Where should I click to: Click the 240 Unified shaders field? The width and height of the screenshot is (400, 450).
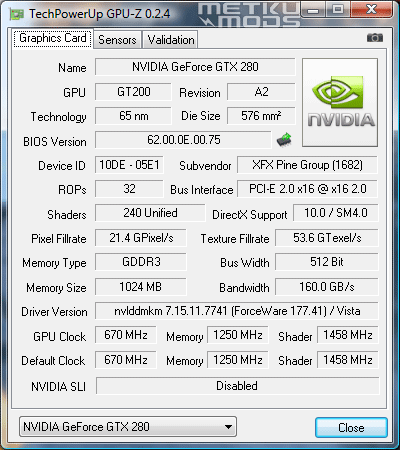(150, 213)
